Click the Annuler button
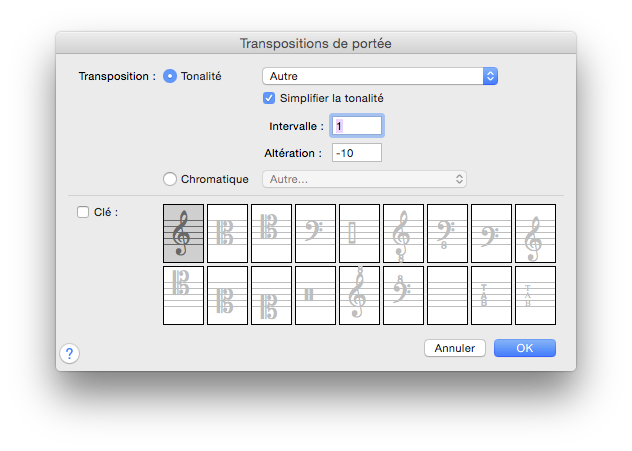The width and height of the screenshot is (632, 451). (x=455, y=348)
